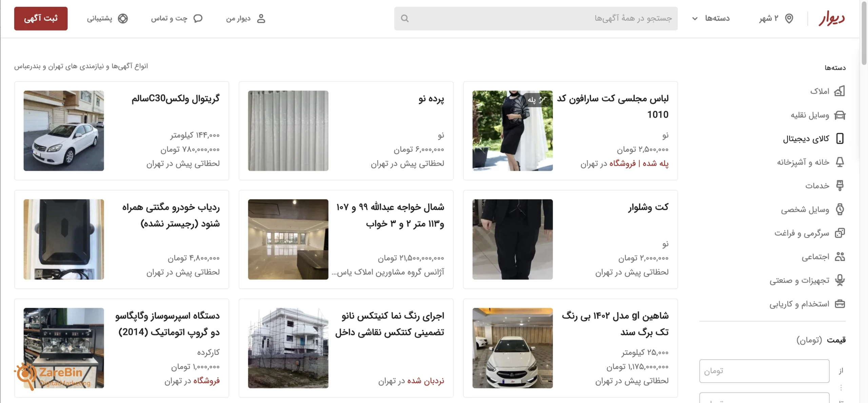Open the استخدام و کاریابی category

pos(807,304)
